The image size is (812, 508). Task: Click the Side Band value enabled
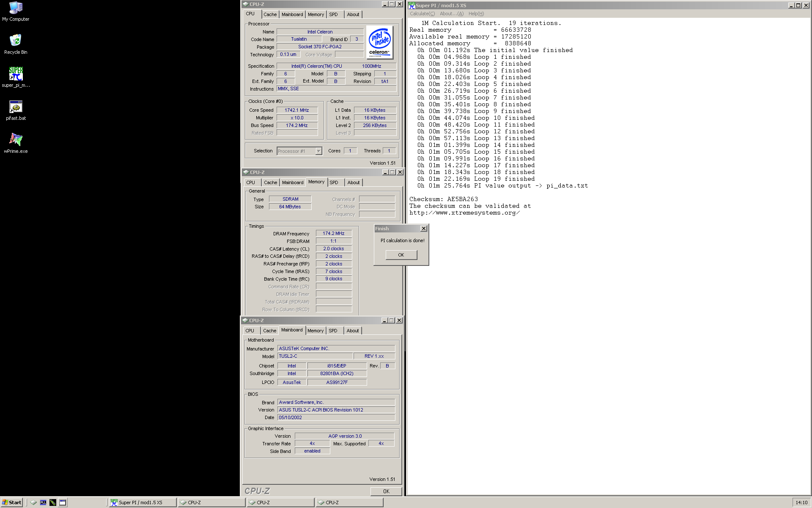pyautogui.click(x=313, y=451)
